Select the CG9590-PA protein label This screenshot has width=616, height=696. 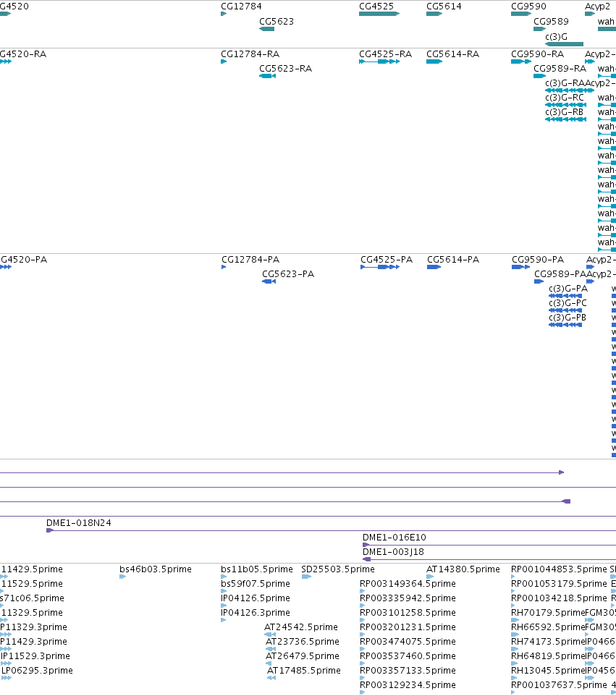click(x=538, y=260)
